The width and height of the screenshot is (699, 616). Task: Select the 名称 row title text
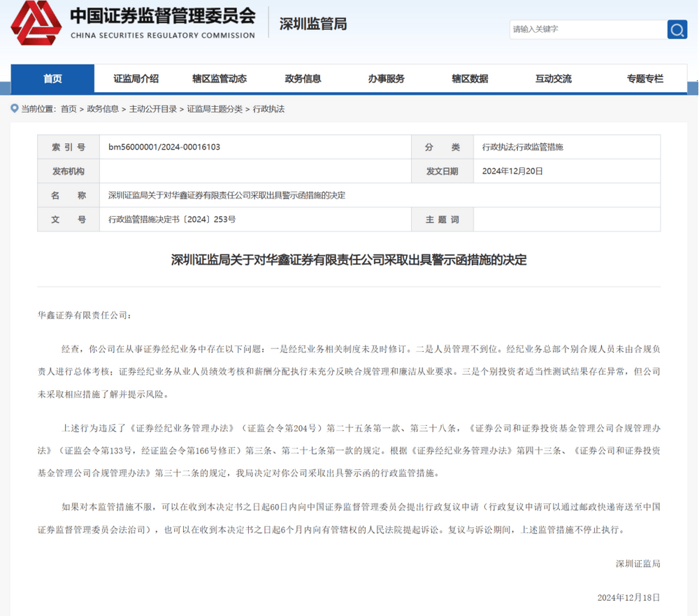(227, 195)
